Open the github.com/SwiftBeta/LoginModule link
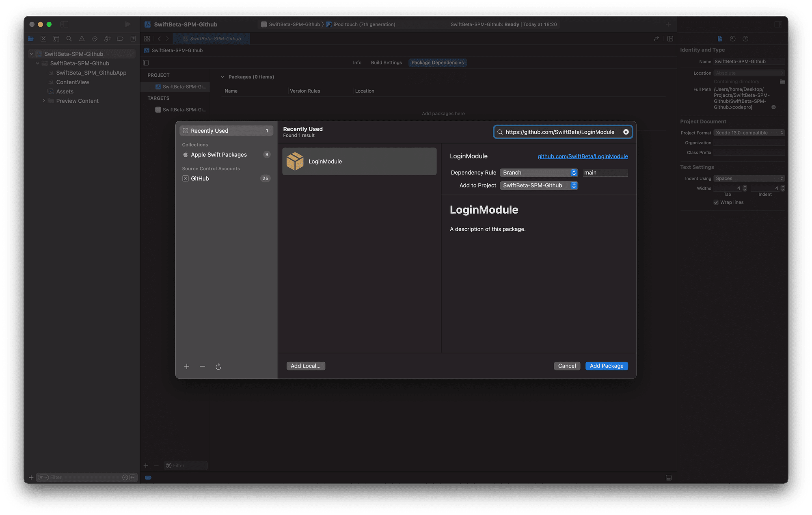The image size is (812, 515). (583, 156)
